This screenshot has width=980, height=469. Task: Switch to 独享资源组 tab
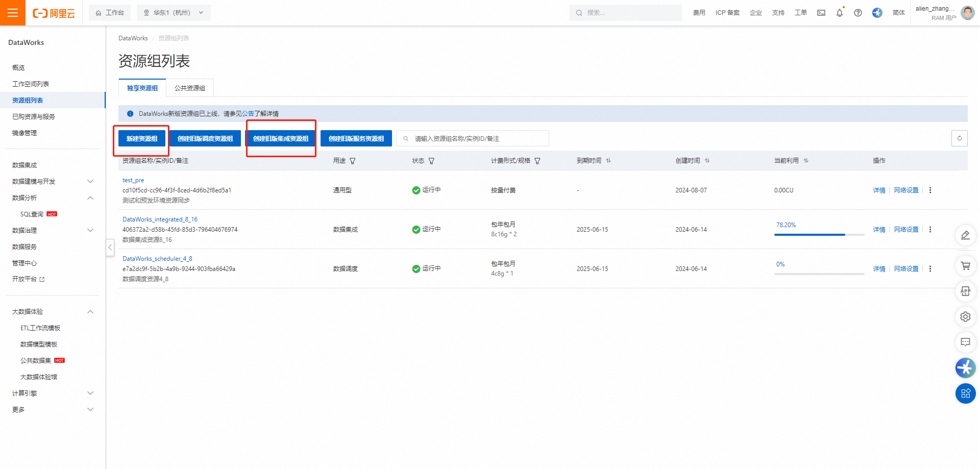click(x=142, y=88)
